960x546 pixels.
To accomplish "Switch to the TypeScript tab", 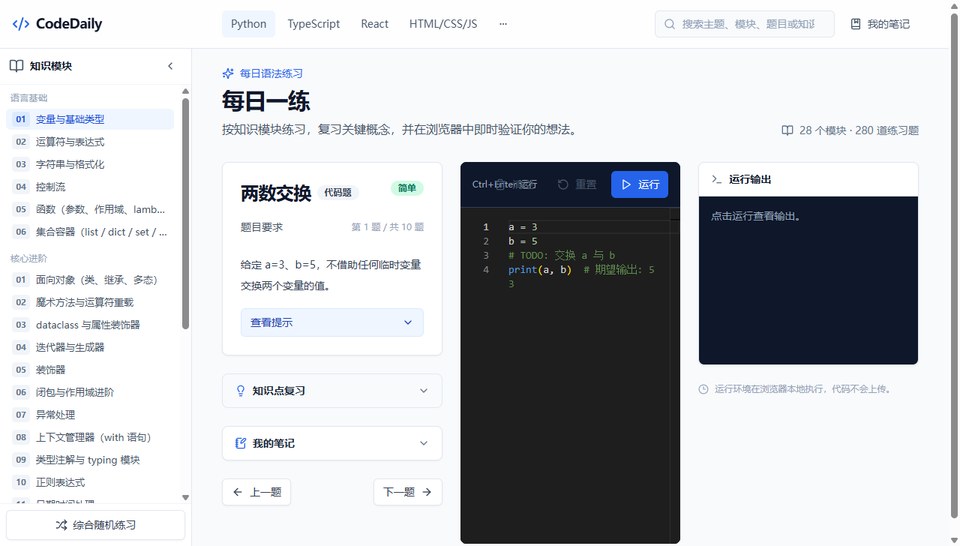I will 313,24.
